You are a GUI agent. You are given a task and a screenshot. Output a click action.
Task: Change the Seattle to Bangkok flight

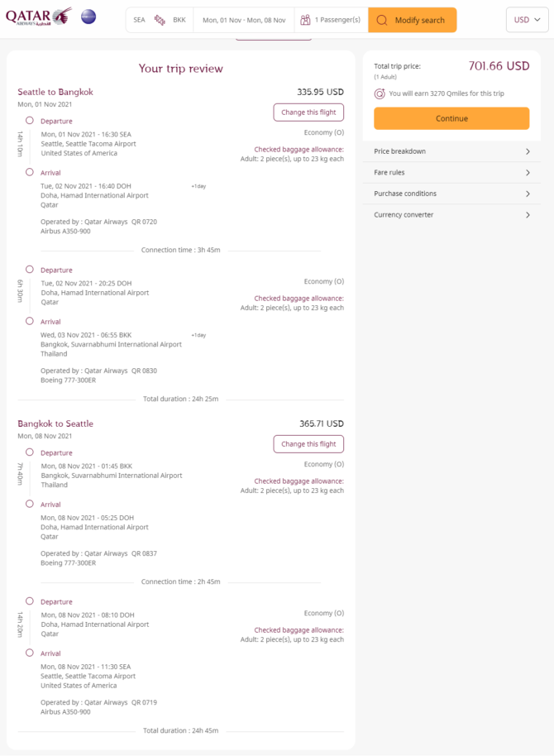coord(308,112)
